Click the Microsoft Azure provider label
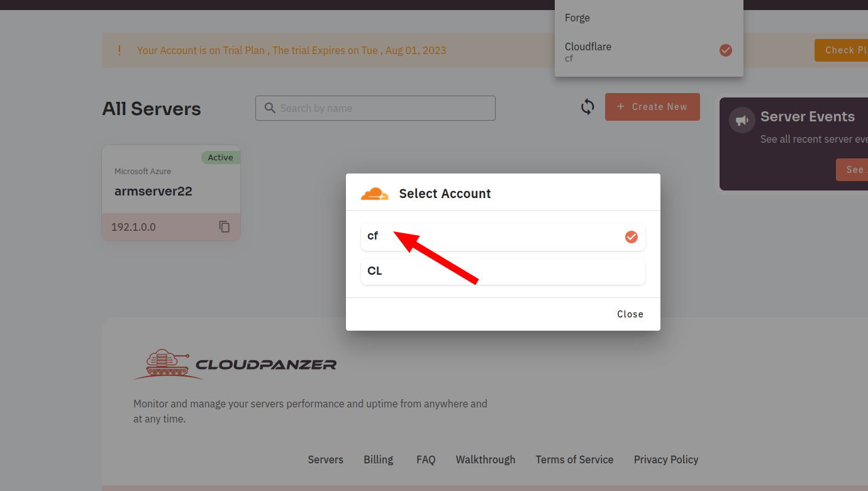 (x=143, y=171)
